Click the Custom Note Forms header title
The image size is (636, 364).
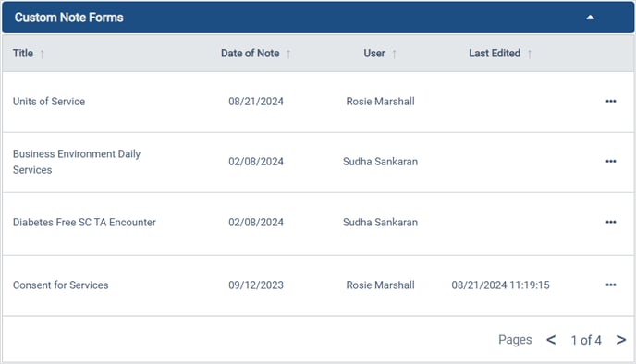coord(69,18)
